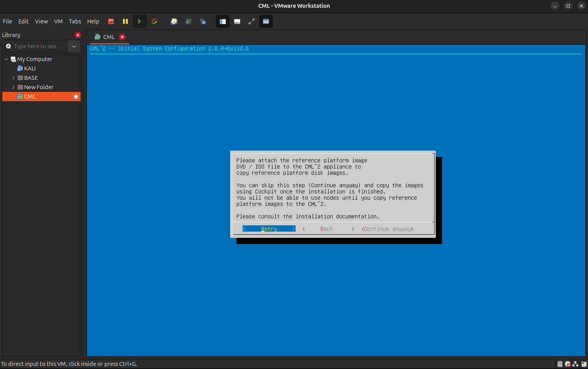The width and height of the screenshot is (588, 369).
Task: Toggle the library sidebar visibility
Action: click(223, 21)
